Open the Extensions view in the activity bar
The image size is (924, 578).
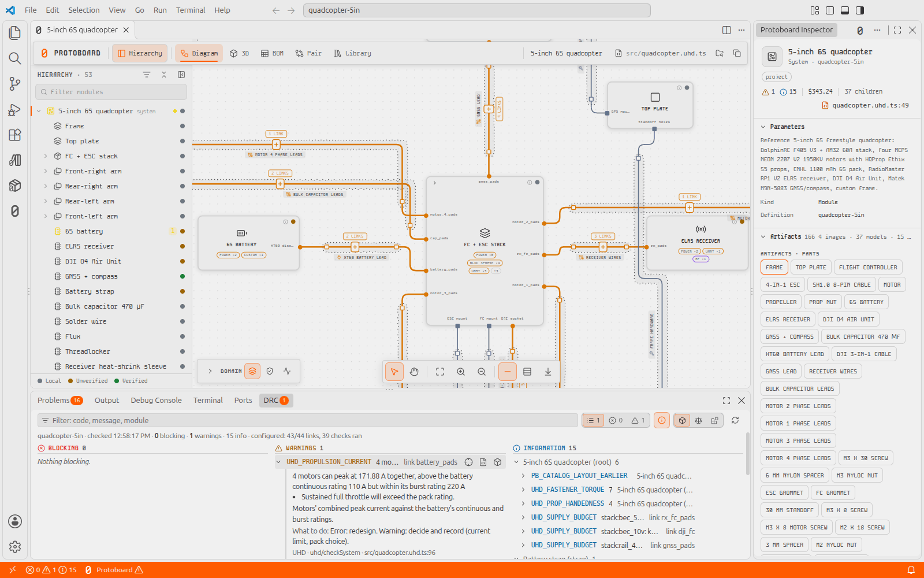pyautogui.click(x=15, y=135)
